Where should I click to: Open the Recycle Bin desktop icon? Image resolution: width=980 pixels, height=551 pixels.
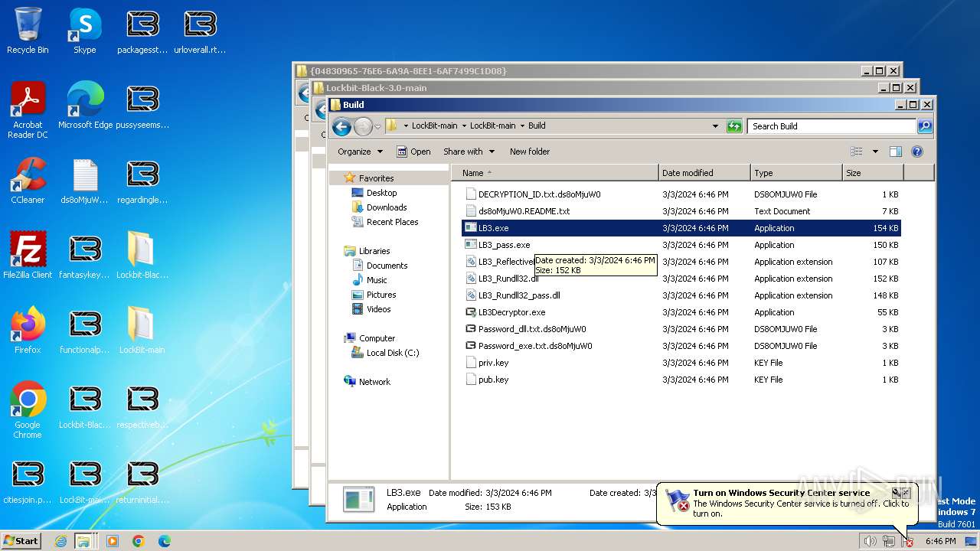(28, 31)
